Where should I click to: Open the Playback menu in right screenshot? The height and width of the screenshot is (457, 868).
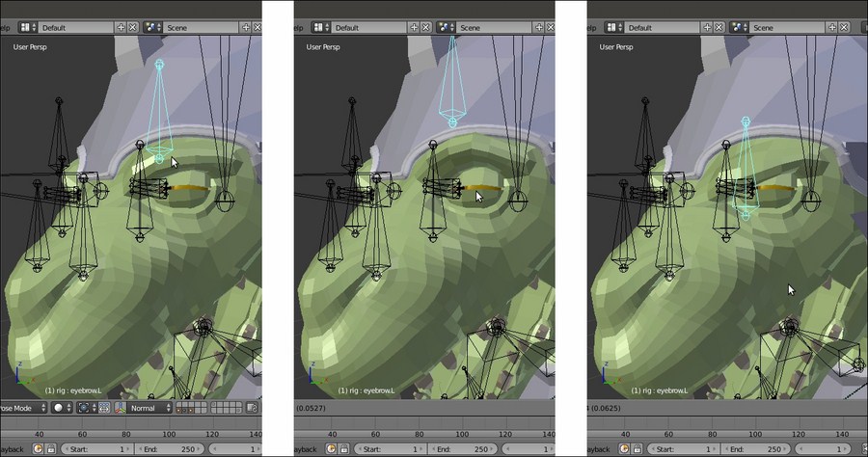tap(598, 449)
